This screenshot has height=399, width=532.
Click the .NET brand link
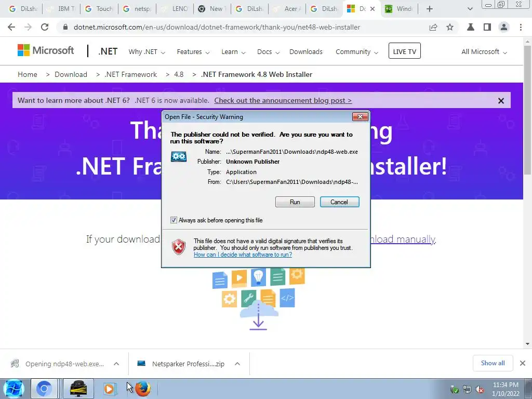108,51
